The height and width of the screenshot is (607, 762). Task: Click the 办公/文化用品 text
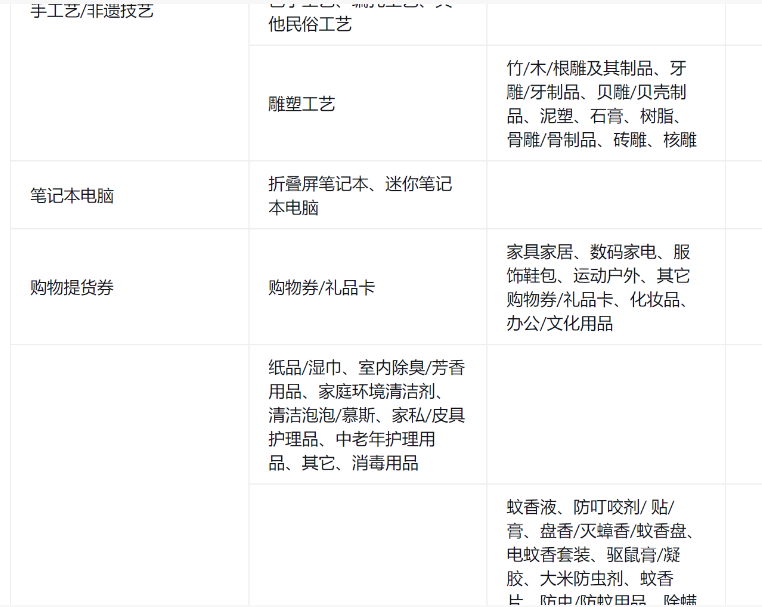tap(560, 324)
